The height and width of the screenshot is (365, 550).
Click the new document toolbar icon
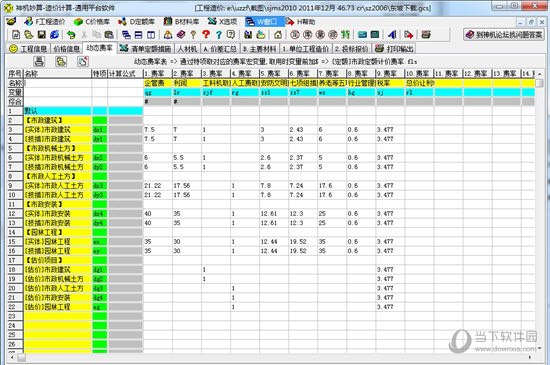pos(16,34)
